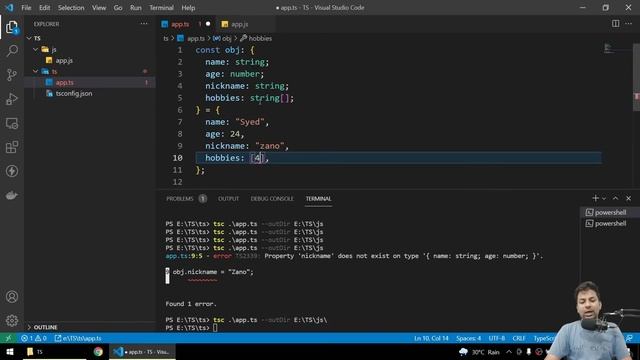Change indentation via Spaces: 4

click(469, 338)
